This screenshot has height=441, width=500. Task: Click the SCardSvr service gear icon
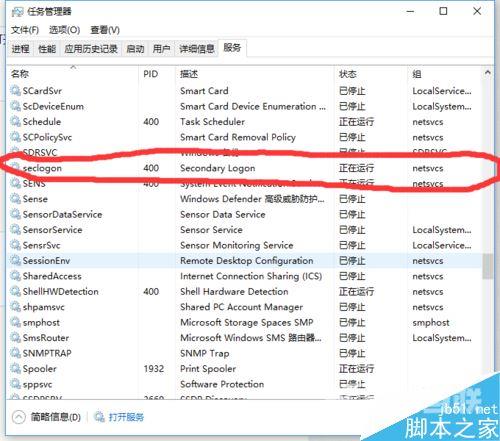15,90
